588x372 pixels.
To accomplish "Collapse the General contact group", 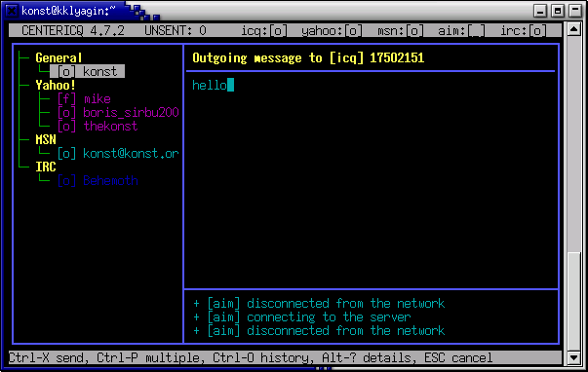I will 59,57.
